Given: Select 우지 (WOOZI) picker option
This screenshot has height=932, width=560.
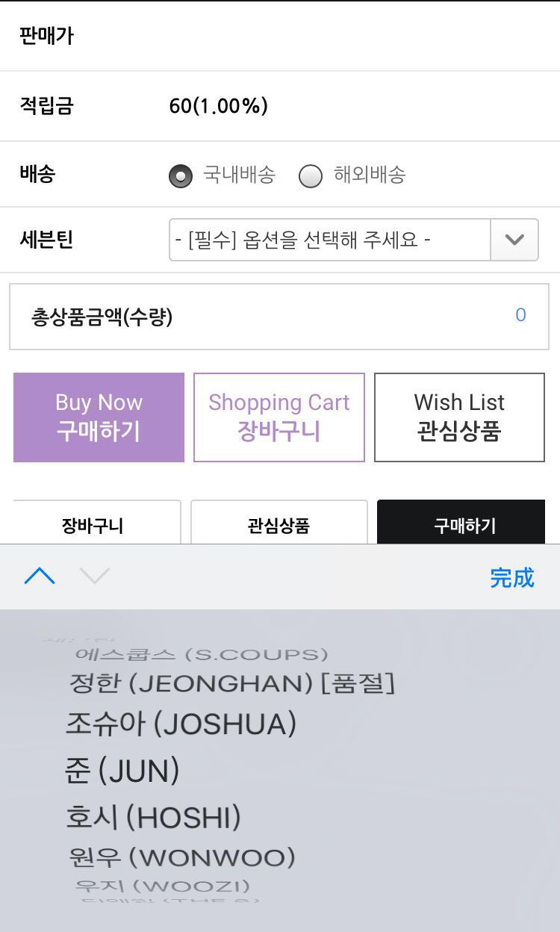Looking at the screenshot, I should coord(162,886).
